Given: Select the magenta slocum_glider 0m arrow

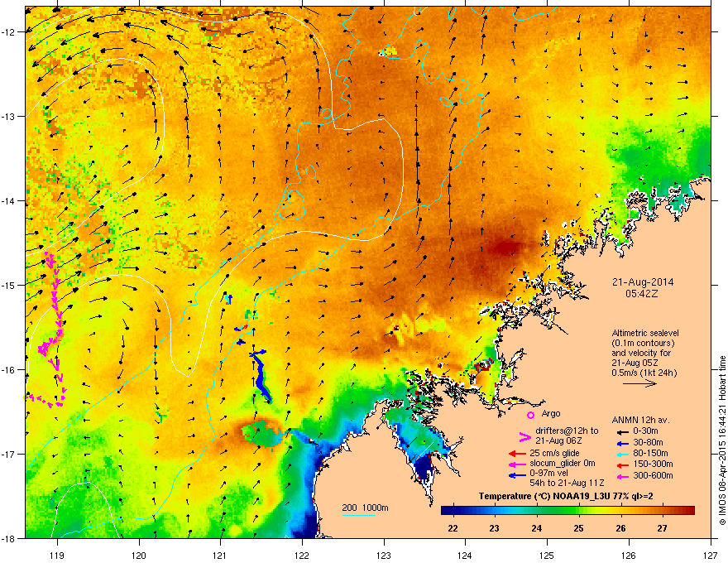Looking at the screenshot, I should tap(517, 464).
